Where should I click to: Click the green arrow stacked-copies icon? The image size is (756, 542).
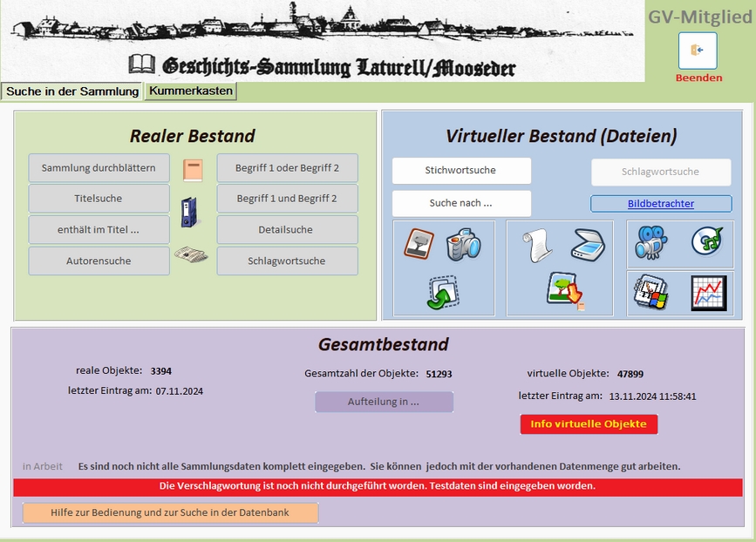tap(443, 292)
